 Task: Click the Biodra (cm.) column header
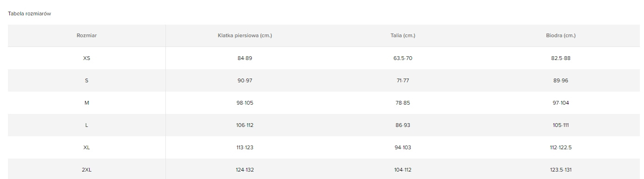point(561,35)
